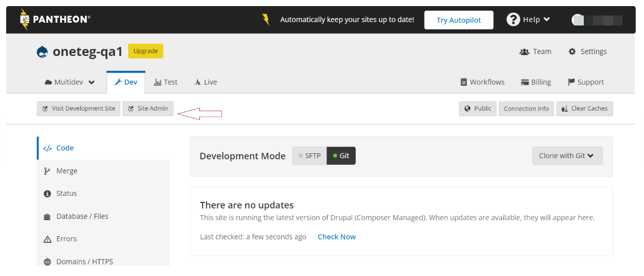
Task: Toggle Public site visibility button
Action: [477, 108]
